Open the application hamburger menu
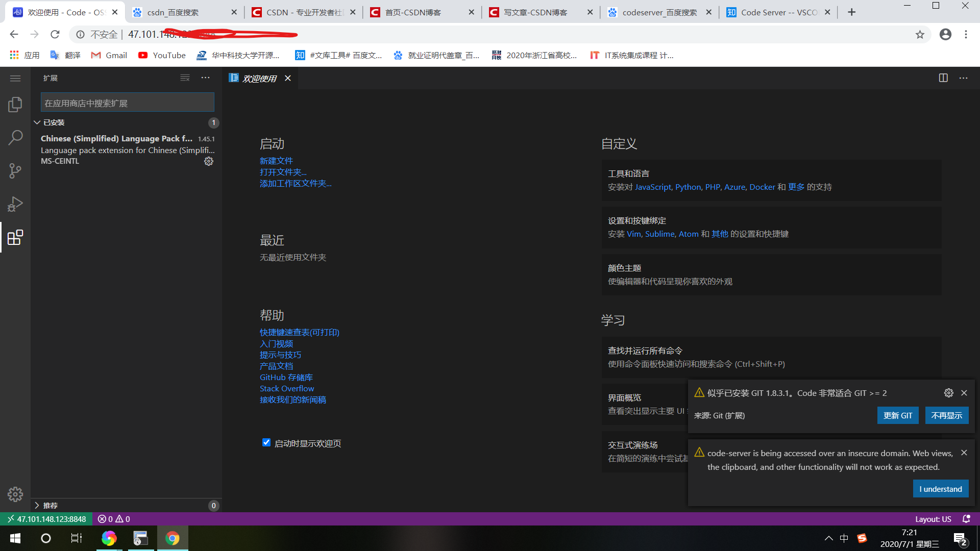 15,78
